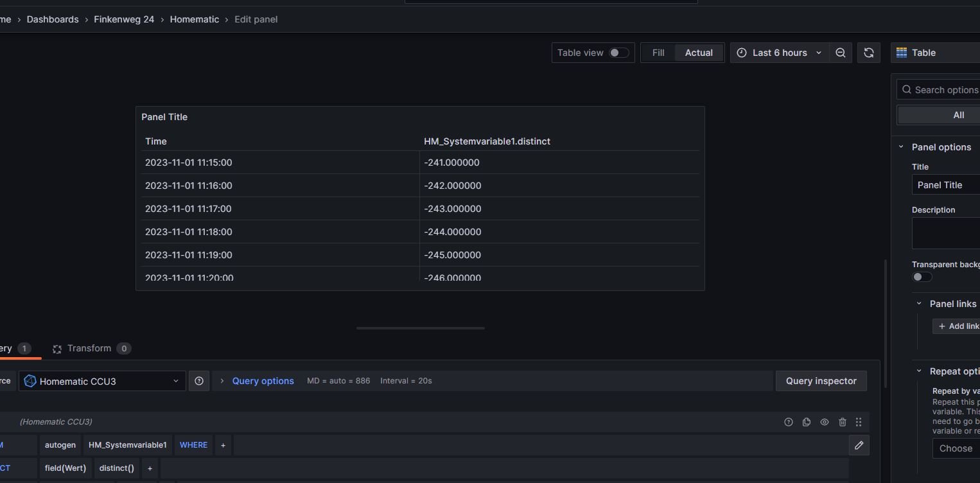
Task: Click the Panel Title text field
Action: pyautogui.click(x=945, y=185)
